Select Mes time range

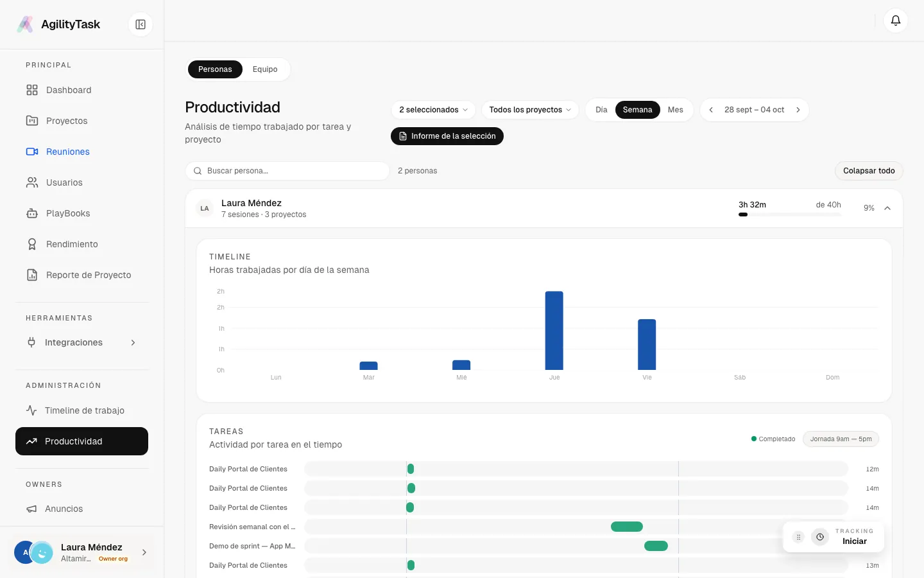click(676, 110)
